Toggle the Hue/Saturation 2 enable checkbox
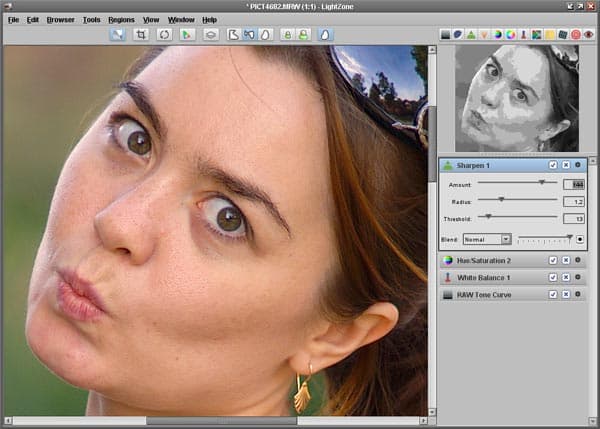 (552, 260)
